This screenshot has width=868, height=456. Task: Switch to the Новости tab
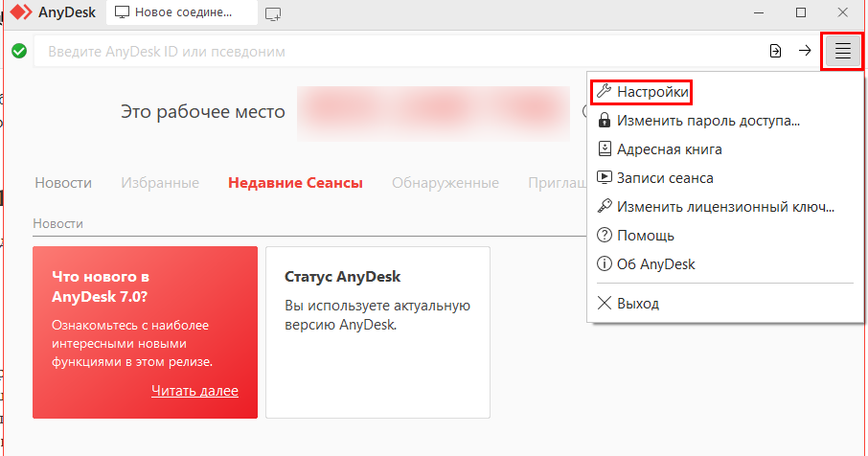(62, 183)
